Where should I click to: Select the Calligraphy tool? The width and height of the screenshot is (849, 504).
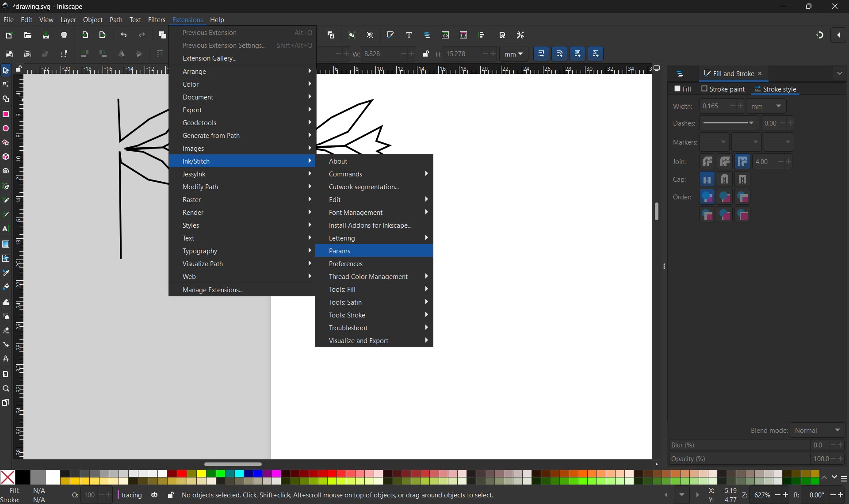[x=6, y=214]
